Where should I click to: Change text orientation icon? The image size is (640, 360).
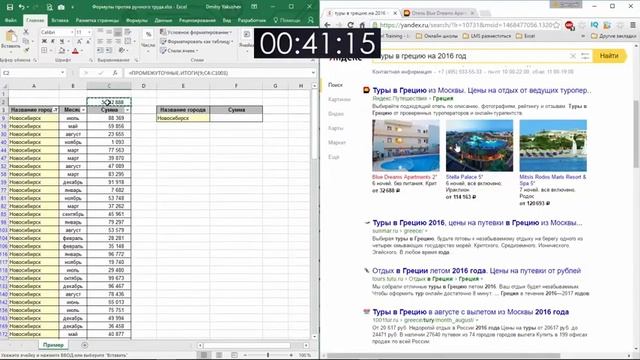coord(121,50)
